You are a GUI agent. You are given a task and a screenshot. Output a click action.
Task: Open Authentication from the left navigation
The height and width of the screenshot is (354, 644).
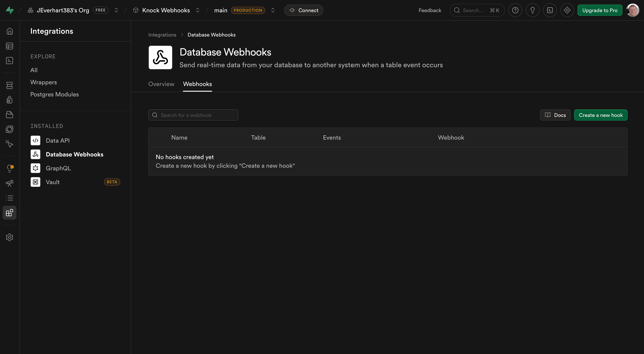pyautogui.click(x=10, y=100)
